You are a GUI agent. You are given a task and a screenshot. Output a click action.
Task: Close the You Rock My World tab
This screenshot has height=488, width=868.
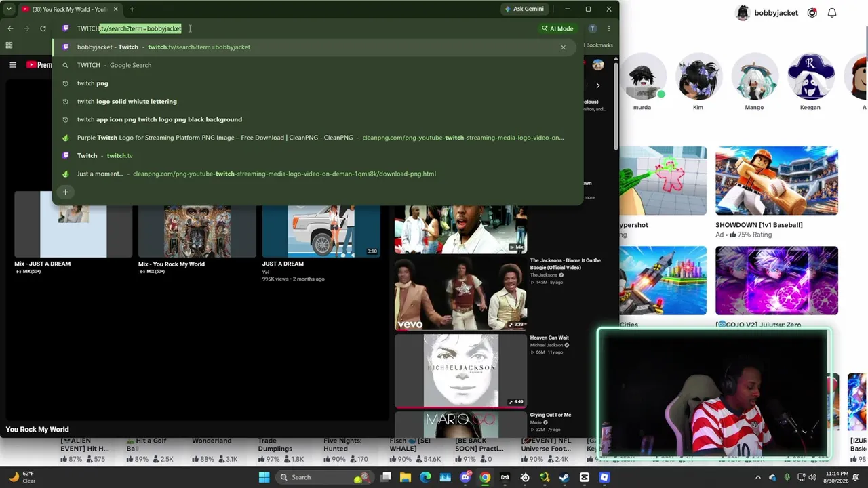pyautogui.click(x=115, y=9)
